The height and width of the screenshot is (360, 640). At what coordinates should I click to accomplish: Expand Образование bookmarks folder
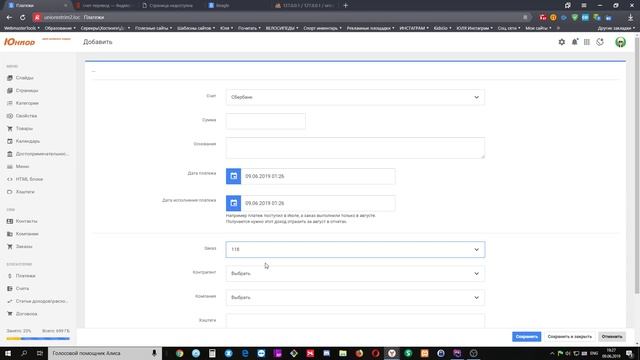60,28
